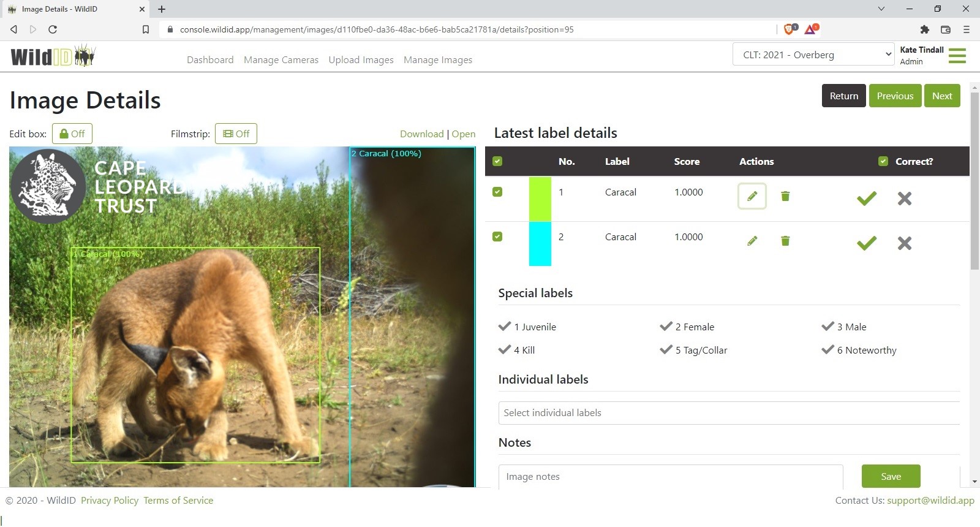980x527 pixels.
Task: Click the WildID logo
Action: (x=53, y=56)
